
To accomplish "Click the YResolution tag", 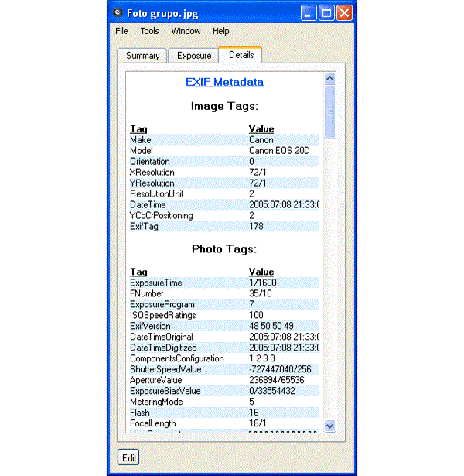I will pyautogui.click(x=152, y=183).
